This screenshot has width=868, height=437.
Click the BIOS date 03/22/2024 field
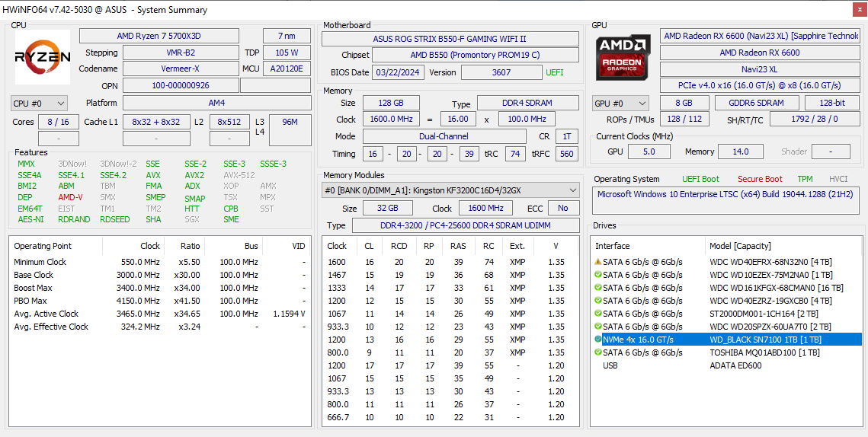coord(398,72)
